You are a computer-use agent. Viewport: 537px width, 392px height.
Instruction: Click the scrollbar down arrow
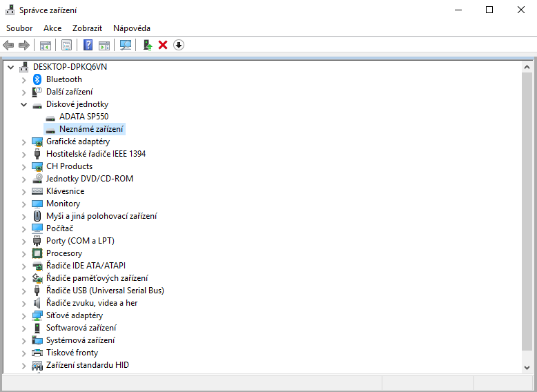527,368
